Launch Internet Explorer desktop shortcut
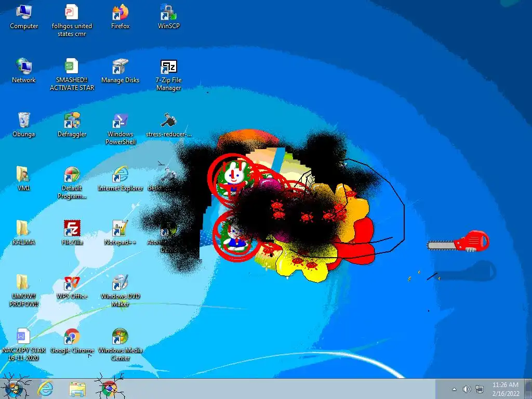 point(120,179)
